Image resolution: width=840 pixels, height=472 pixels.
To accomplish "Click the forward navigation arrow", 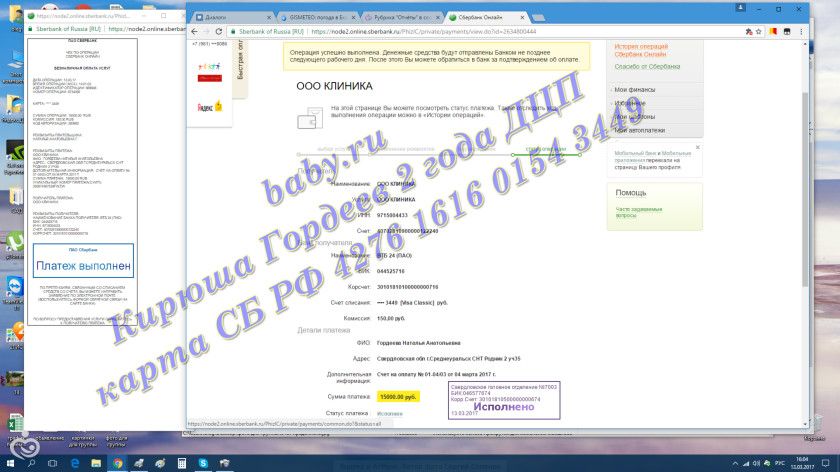I will click(206, 32).
